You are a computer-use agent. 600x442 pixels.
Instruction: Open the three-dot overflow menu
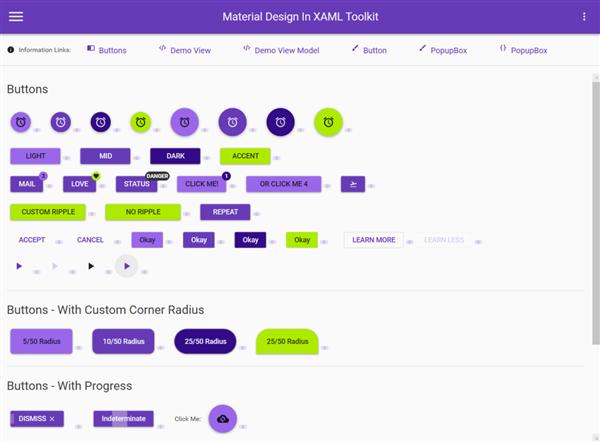584,16
